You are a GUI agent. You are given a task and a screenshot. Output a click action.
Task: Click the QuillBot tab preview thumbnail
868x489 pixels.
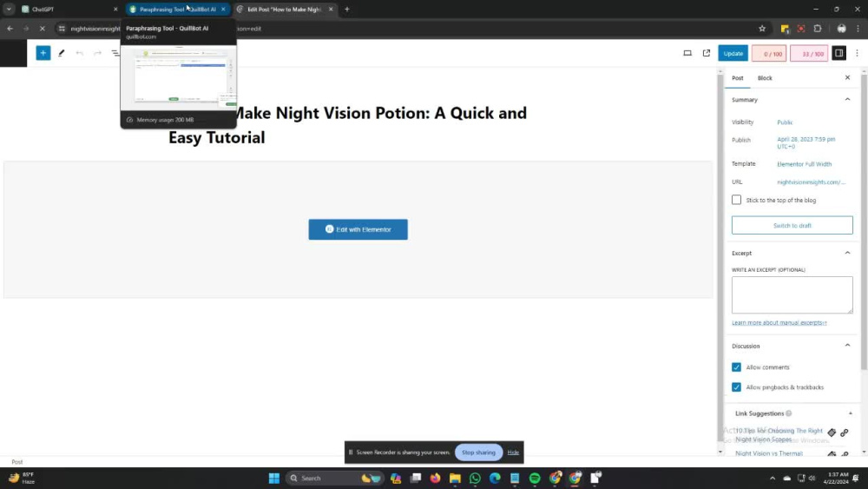pyautogui.click(x=178, y=77)
